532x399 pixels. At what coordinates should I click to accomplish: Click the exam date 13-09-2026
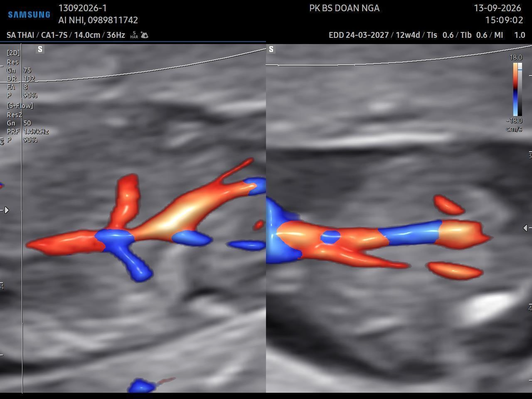(x=498, y=8)
